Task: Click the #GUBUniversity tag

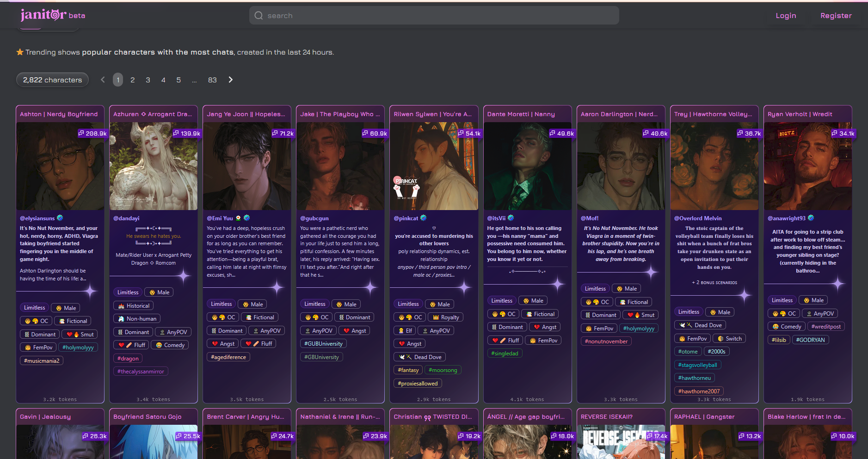Action: coord(323,343)
